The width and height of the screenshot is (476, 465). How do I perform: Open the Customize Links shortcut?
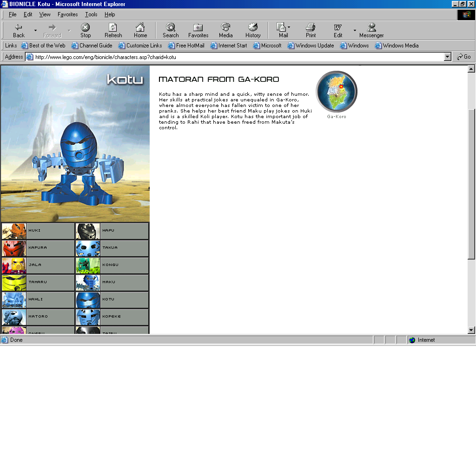pos(140,46)
